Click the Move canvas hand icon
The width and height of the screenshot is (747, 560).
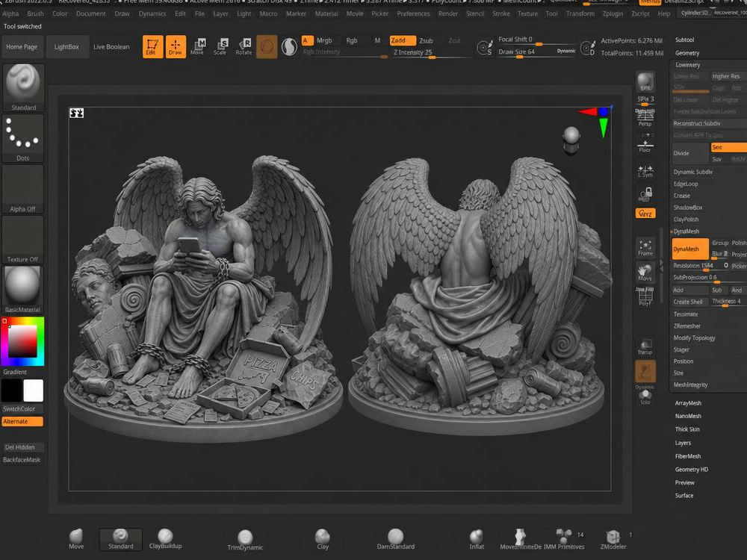point(645,273)
